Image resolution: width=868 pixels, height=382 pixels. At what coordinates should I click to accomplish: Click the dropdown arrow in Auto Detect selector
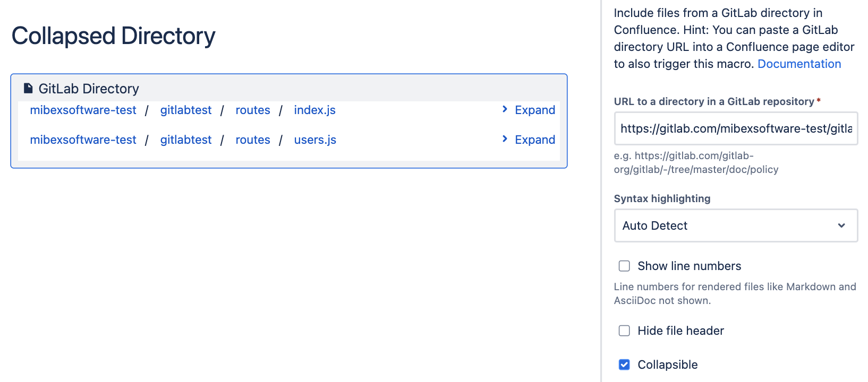pos(841,225)
